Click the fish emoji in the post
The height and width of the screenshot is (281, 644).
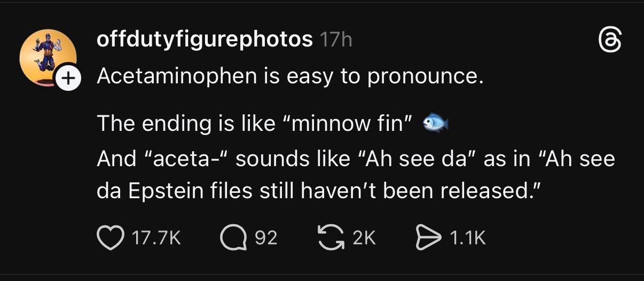pos(435,123)
